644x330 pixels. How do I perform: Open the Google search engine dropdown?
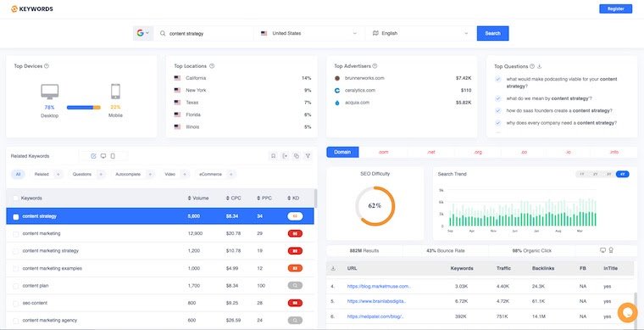[x=143, y=33]
